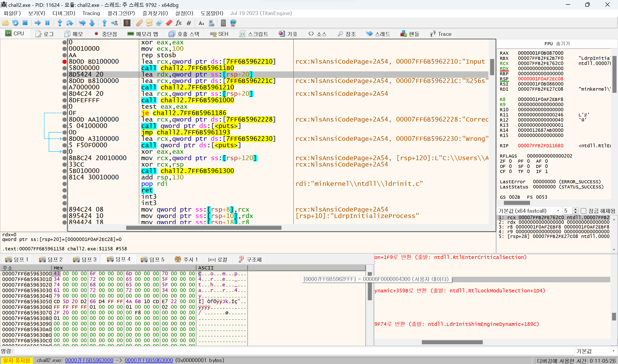Open the calculator toolbar icon
The image size is (618, 364).
coord(223,23)
